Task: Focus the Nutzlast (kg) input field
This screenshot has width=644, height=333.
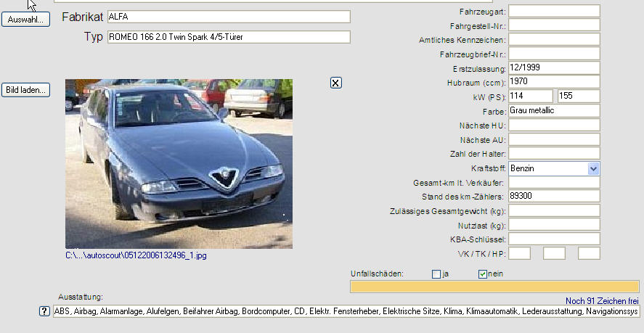Action: coord(554,225)
